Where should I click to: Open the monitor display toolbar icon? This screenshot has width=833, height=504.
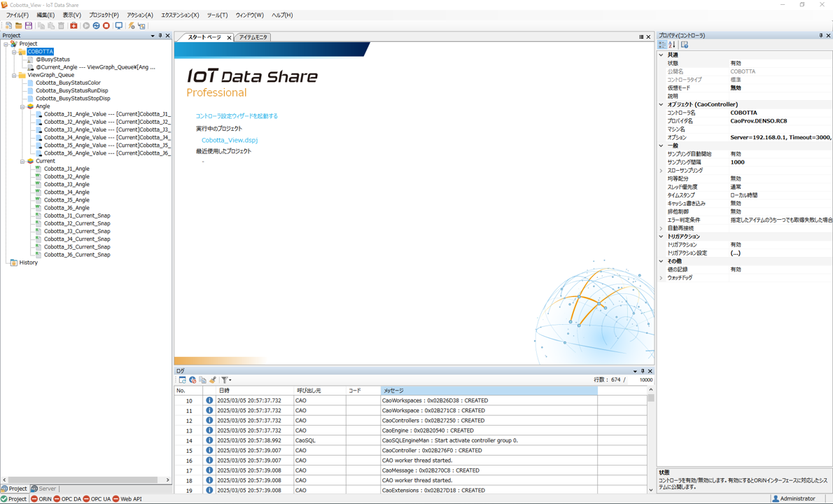pos(120,26)
